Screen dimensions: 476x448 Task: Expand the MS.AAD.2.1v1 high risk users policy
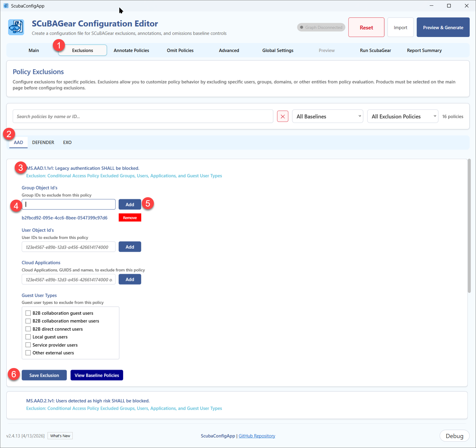tap(88, 401)
